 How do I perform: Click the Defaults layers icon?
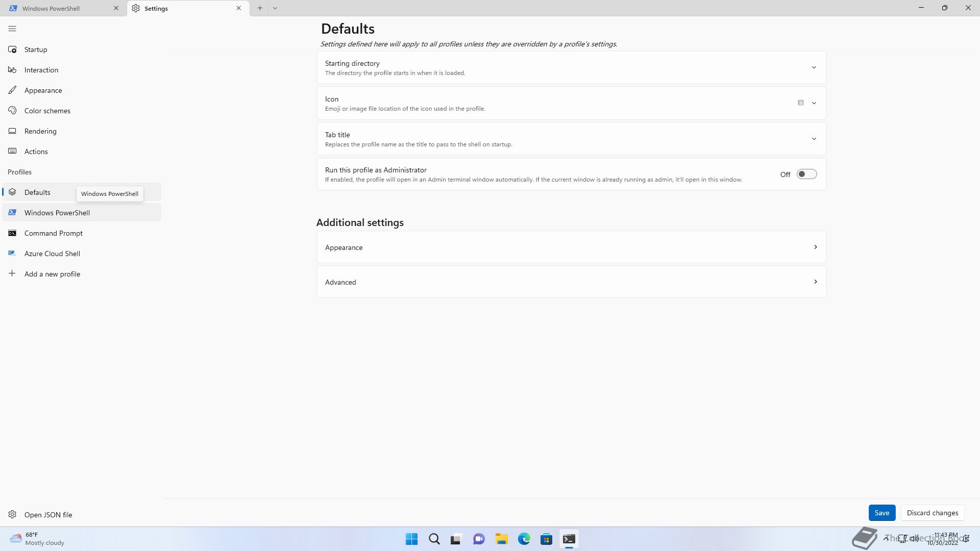(x=12, y=192)
